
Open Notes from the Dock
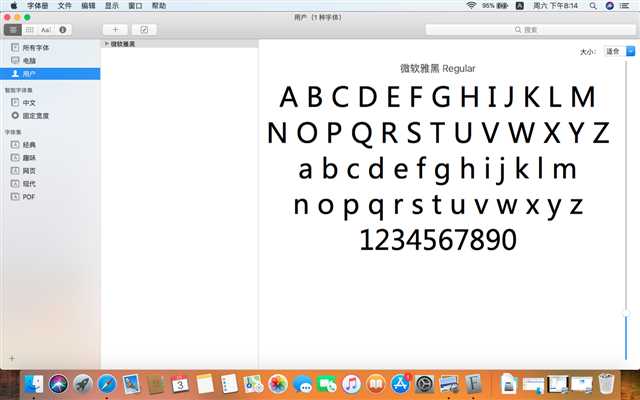click(x=204, y=384)
